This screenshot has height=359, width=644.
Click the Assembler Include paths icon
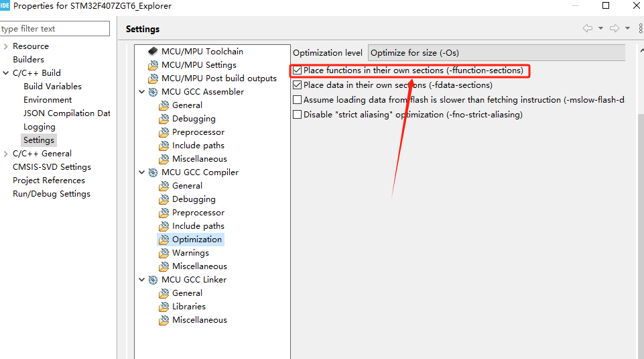164,146
